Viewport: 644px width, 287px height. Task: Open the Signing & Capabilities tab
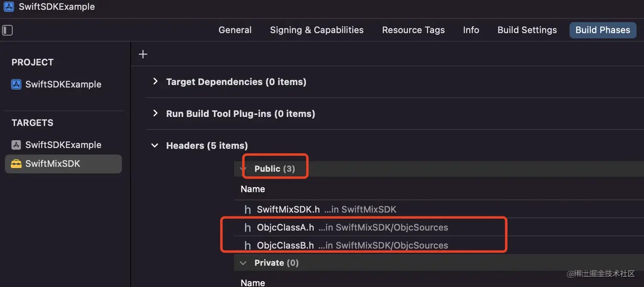click(316, 30)
